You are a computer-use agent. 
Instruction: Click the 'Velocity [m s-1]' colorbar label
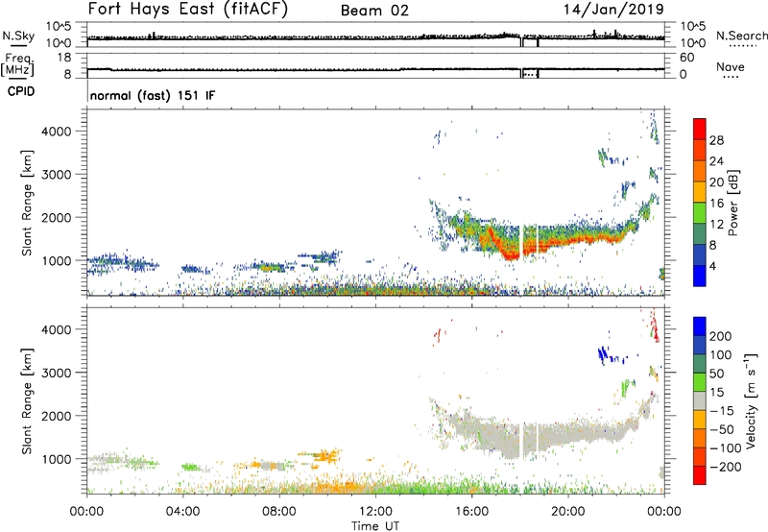coord(750,400)
